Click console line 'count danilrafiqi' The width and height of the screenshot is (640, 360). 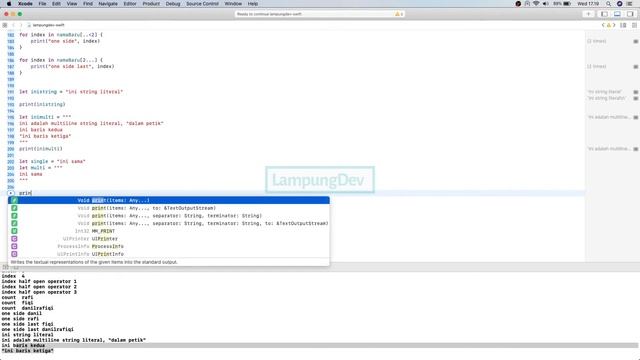27,308
